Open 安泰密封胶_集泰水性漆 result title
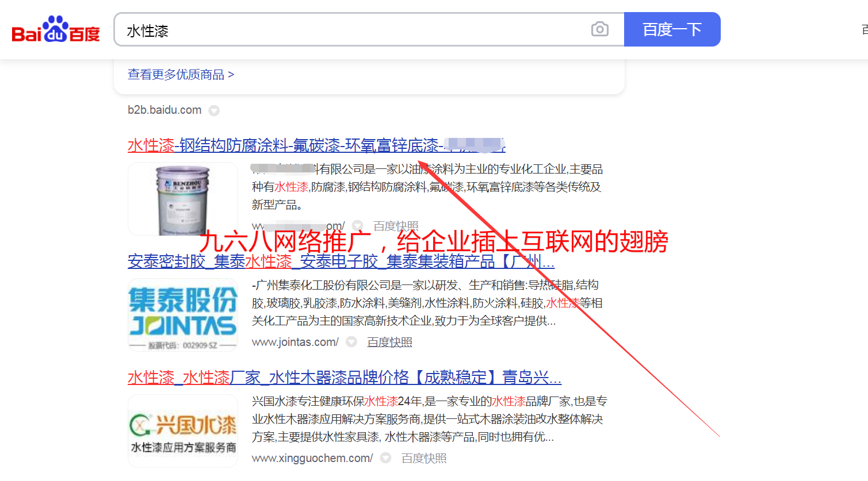The width and height of the screenshot is (868, 481). pyautogui.click(x=341, y=261)
